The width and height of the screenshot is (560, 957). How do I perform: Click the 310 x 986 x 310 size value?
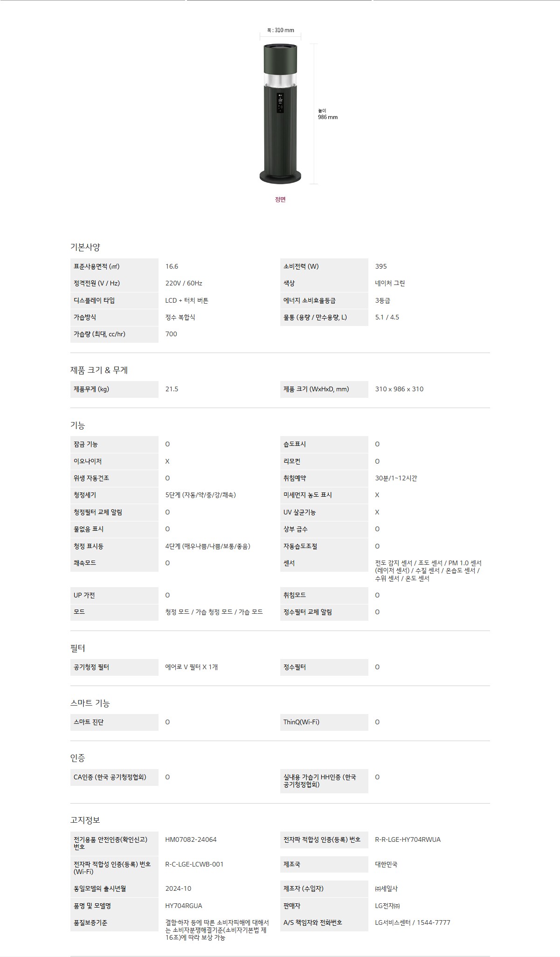click(x=399, y=389)
